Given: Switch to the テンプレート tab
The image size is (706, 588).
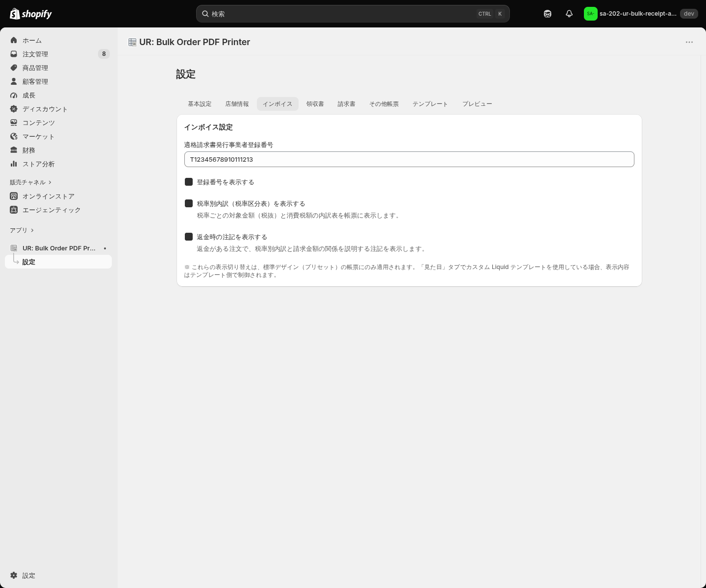Looking at the screenshot, I should [430, 104].
